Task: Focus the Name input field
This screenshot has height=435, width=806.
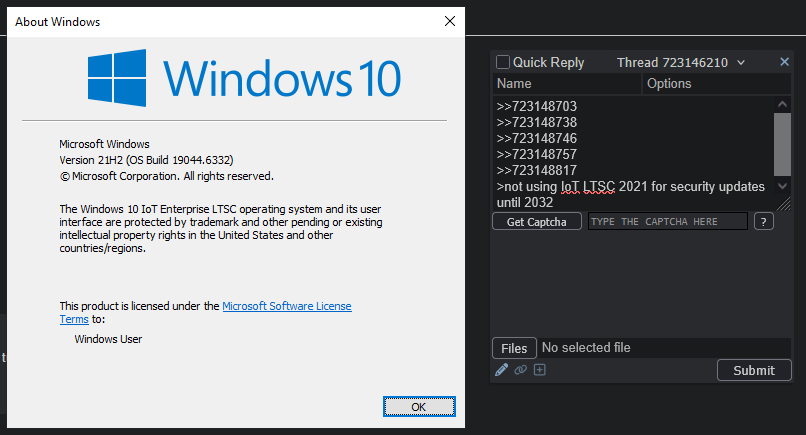Action: coord(567,84)
